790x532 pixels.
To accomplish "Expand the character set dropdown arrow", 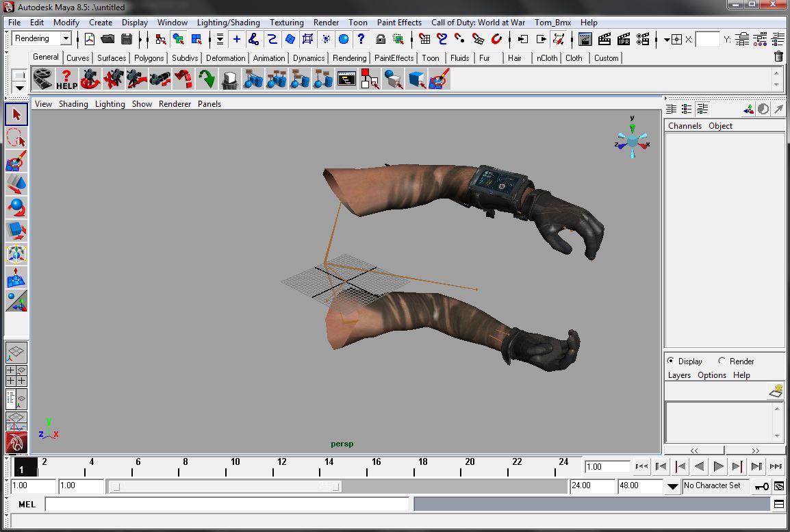I will 673,486.
